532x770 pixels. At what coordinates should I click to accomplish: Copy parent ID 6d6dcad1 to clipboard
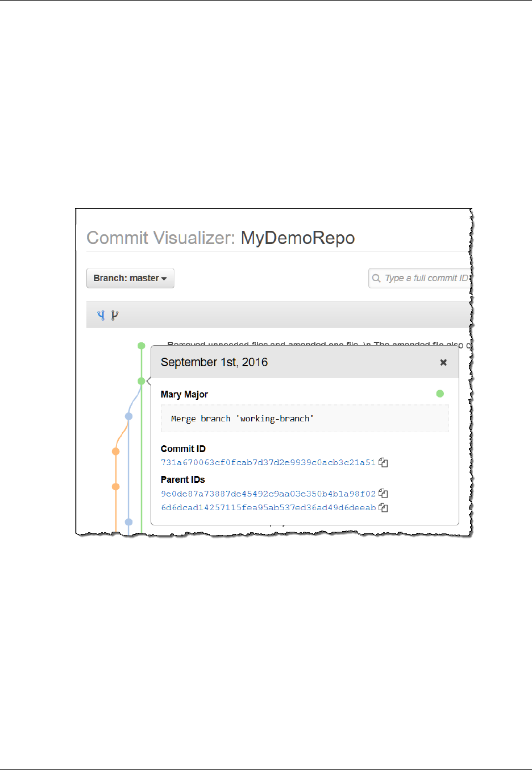click(384, 508)
